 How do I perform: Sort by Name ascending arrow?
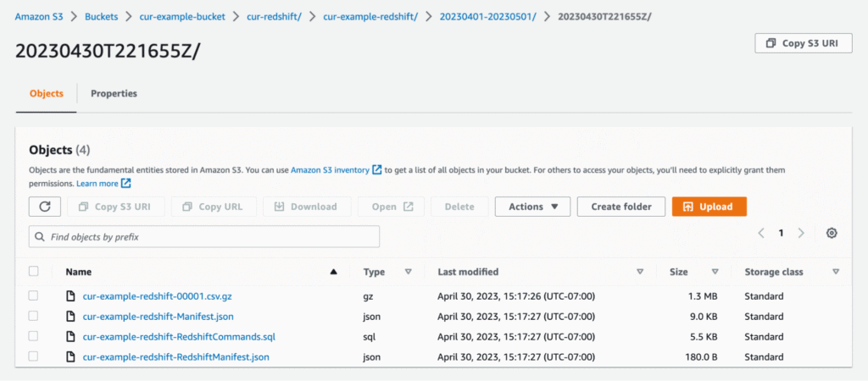click(x=333, y=272)
